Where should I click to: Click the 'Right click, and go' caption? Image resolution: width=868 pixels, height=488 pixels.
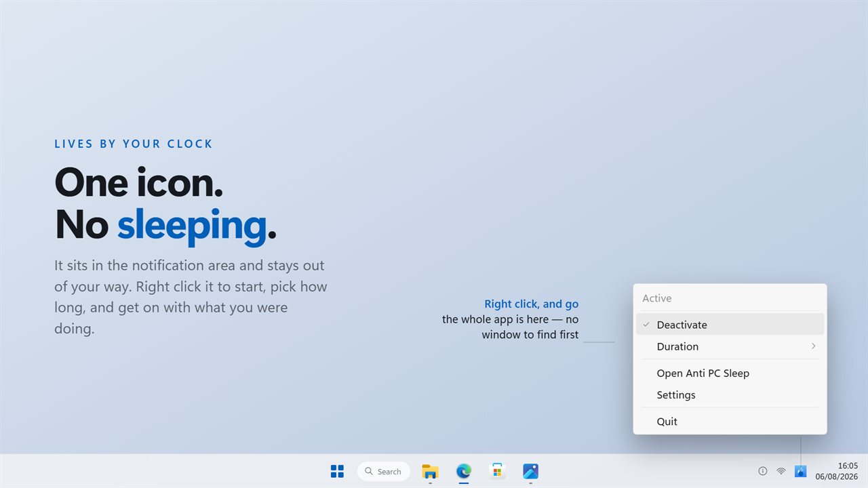[531, 304]
